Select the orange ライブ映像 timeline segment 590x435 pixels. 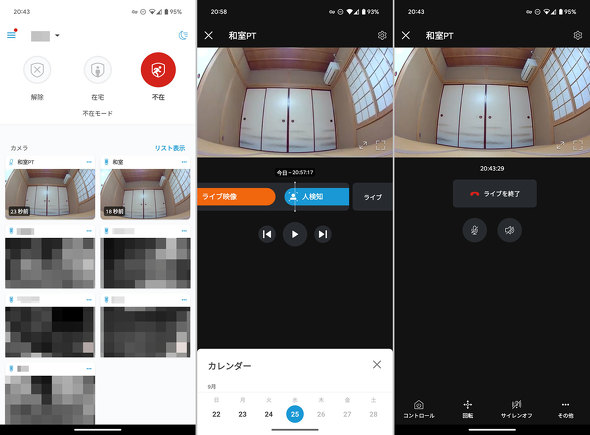point(236,196)
